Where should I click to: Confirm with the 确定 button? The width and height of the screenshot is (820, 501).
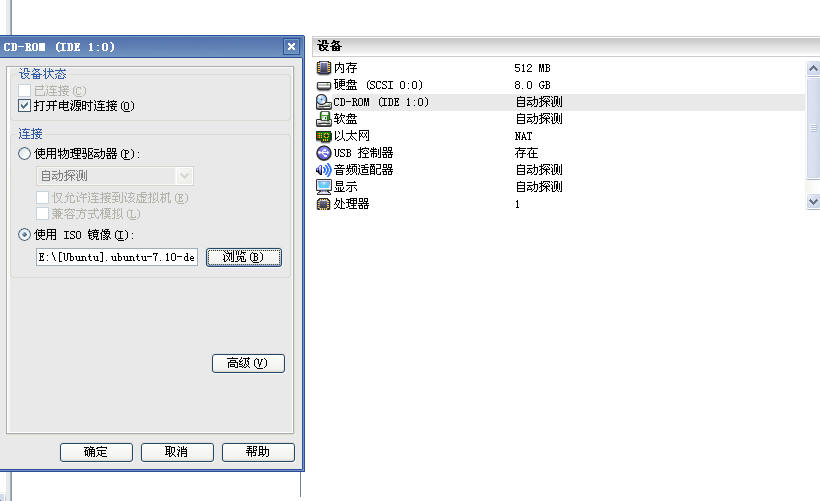pos(96,452)
